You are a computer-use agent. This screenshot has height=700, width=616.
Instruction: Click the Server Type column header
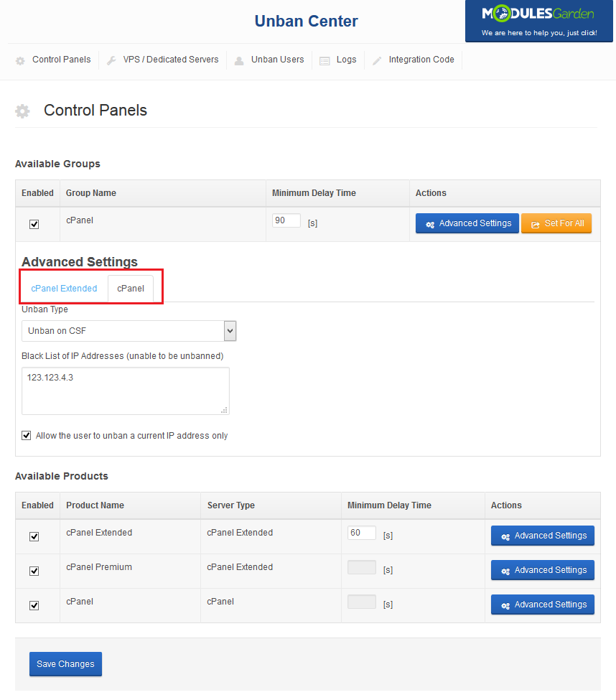[230, 505]
